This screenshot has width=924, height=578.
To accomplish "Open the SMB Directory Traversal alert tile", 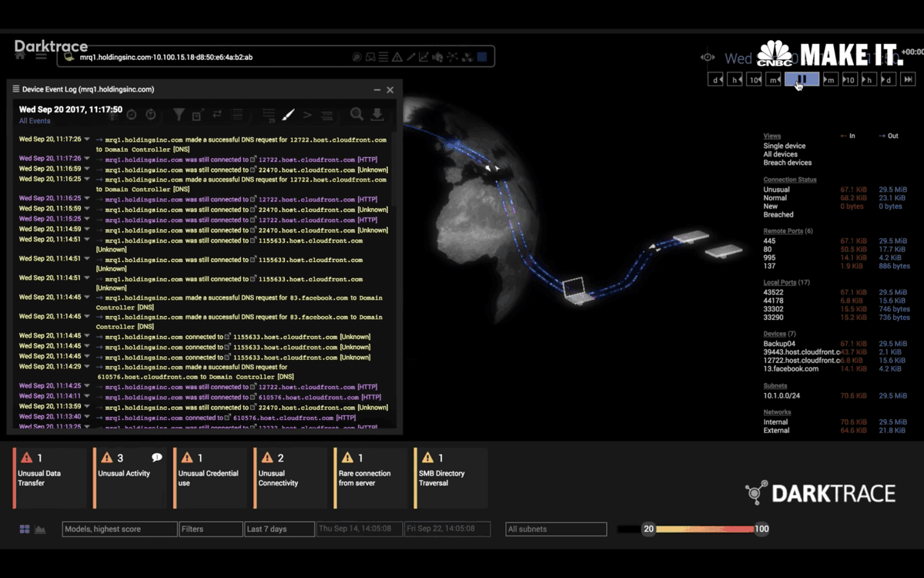I will [x=450, y=478].
